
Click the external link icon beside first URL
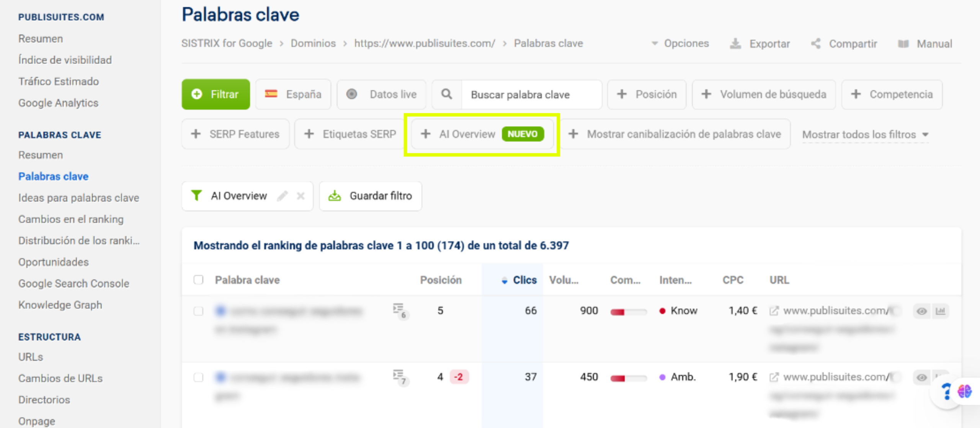(774, 311)
